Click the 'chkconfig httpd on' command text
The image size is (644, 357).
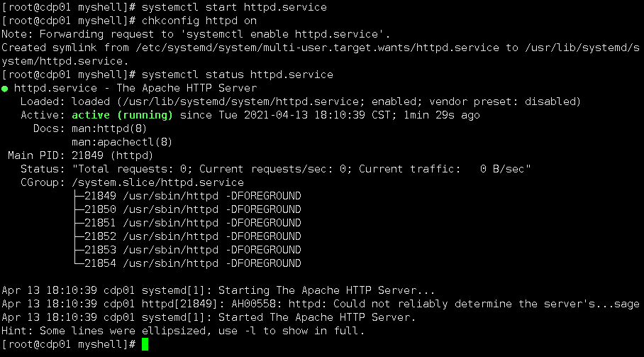point(199,21)
